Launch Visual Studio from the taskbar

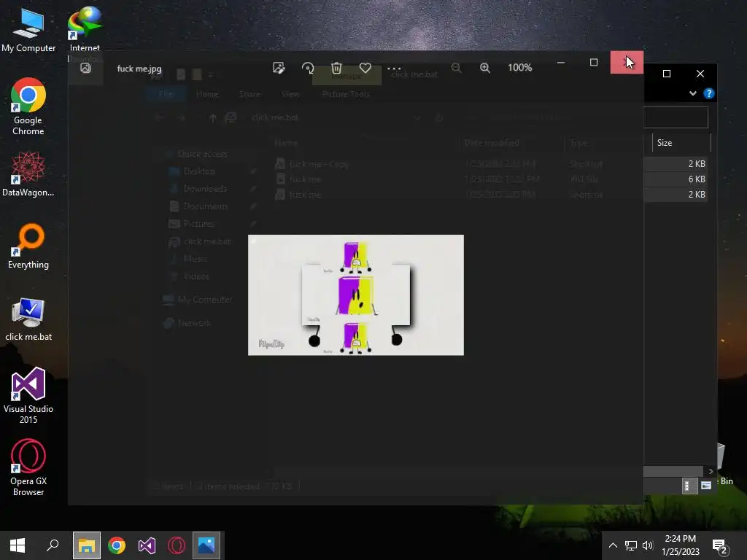tap(147, 545)
